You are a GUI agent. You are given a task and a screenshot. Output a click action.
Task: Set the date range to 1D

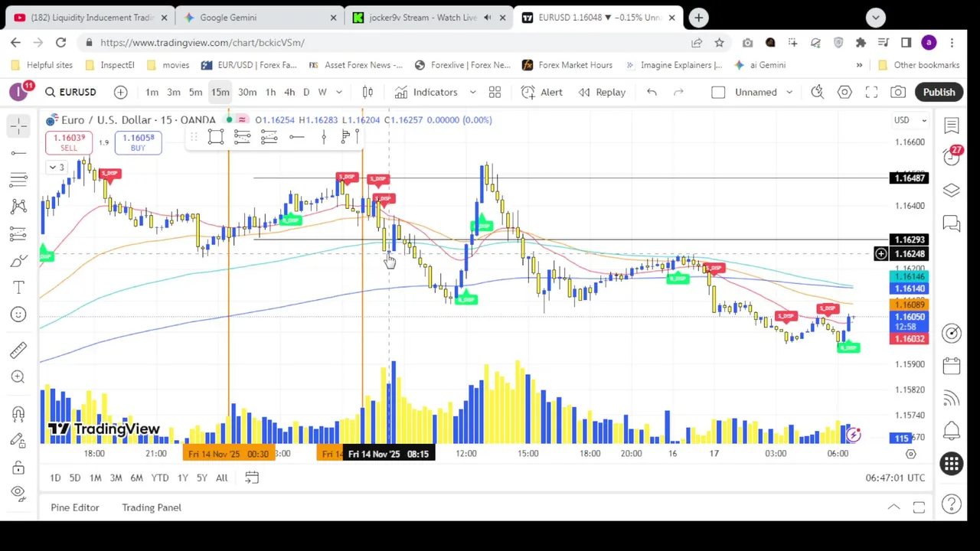coord(55,478)
